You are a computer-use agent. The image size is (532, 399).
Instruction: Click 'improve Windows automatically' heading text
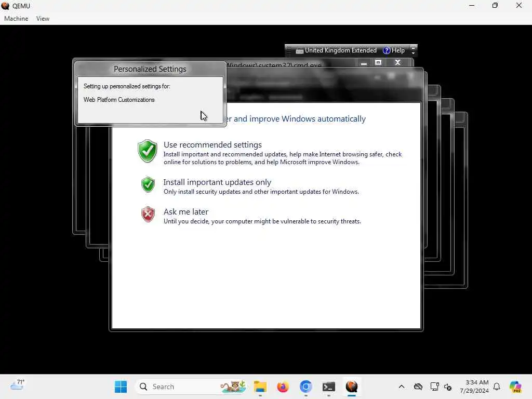[308, 119]
